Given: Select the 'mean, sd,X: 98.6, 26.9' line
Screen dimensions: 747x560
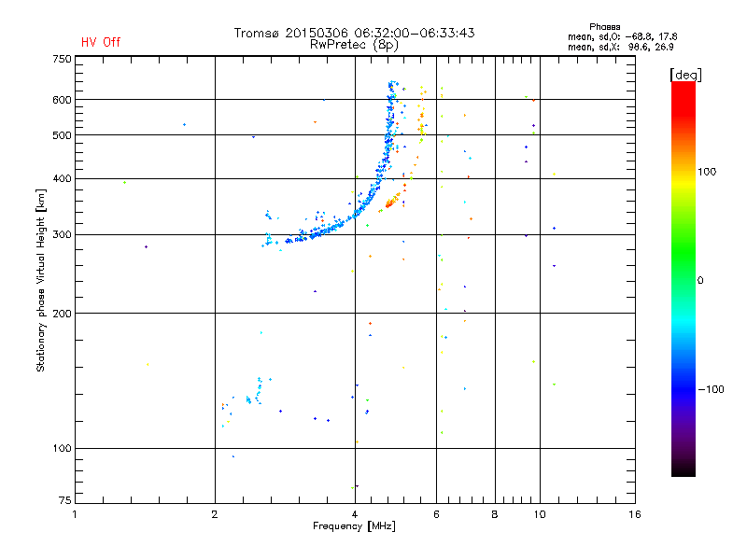Looking at the screenshot, I should click(620, 47).
